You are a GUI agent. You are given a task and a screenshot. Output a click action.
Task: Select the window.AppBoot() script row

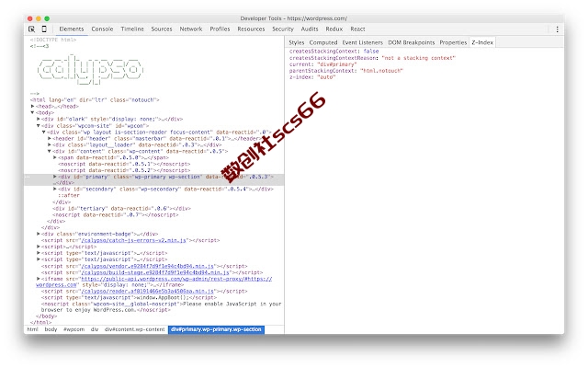tap(129, 297)
